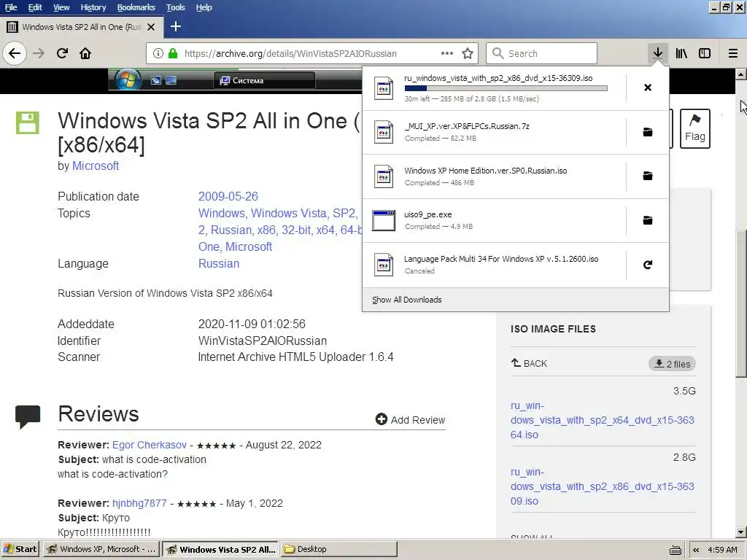747x560 pixels.
Task: Click the Add Review plus icon
Action: click(x=381, y=419)
